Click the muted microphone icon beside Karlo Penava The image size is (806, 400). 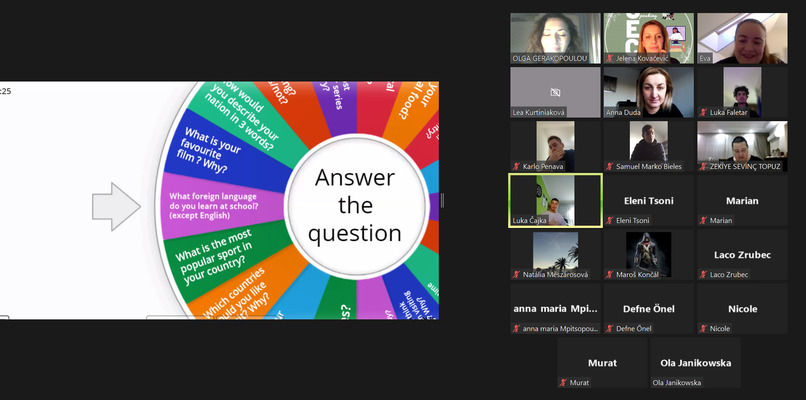(517, 166)
